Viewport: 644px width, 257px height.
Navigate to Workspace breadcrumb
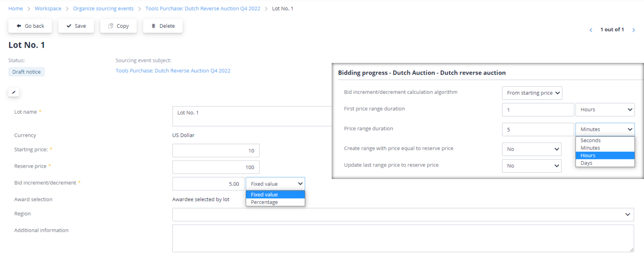pyautogui.click(x=48, y=8)
